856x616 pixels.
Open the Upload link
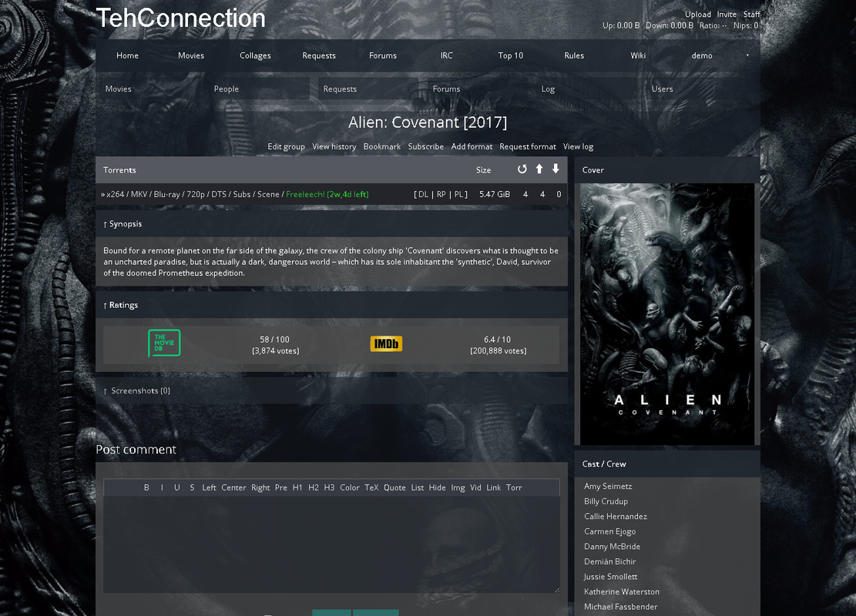(698, 15)
